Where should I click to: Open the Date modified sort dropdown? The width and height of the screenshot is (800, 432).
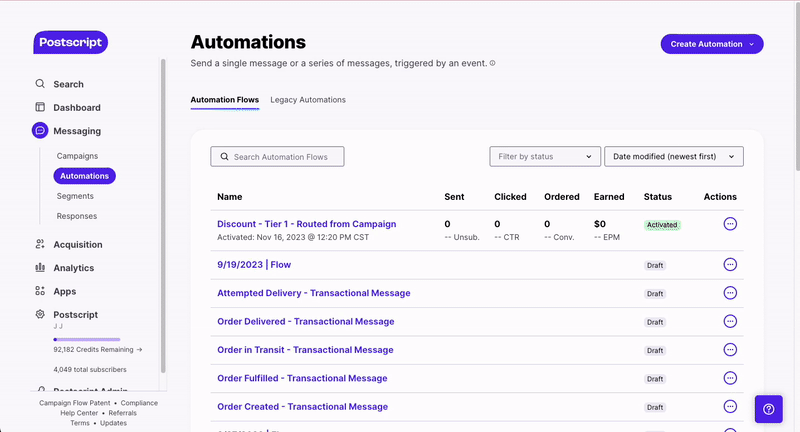[673, 157]
